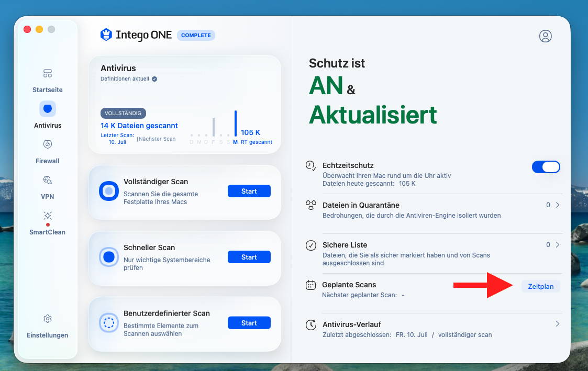The height and width of the screenshot is (371, 588).
Task: Click 'Dateien heute gescannt: 105 K' text
Action: click(x=369, y=184)
